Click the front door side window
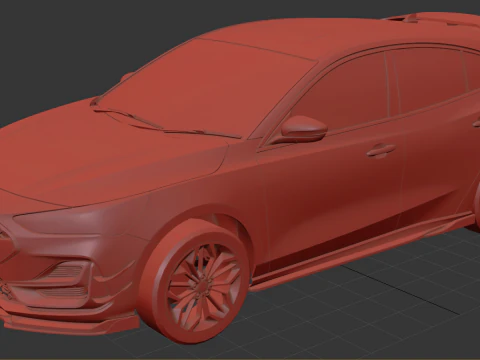The width and height of the screenshot is (480, 360). (x=343, y=92)
